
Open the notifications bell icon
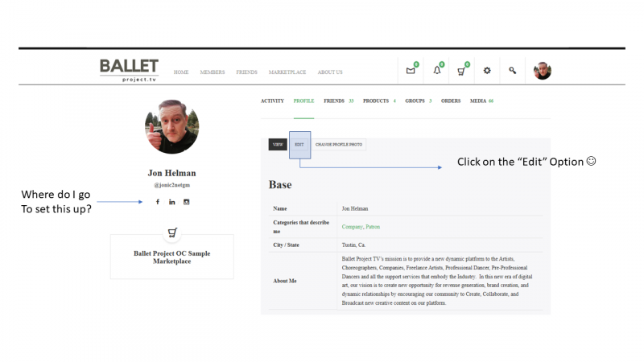click(437, 71)
